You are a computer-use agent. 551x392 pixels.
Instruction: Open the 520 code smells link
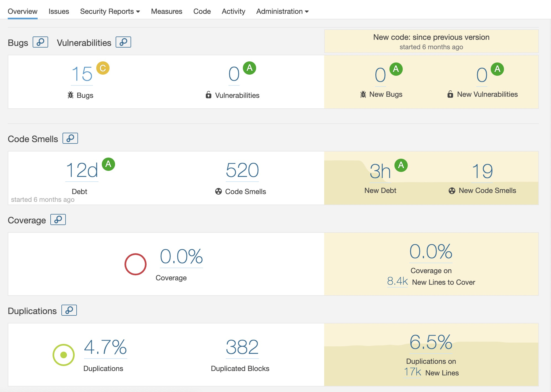click(242, 170)
